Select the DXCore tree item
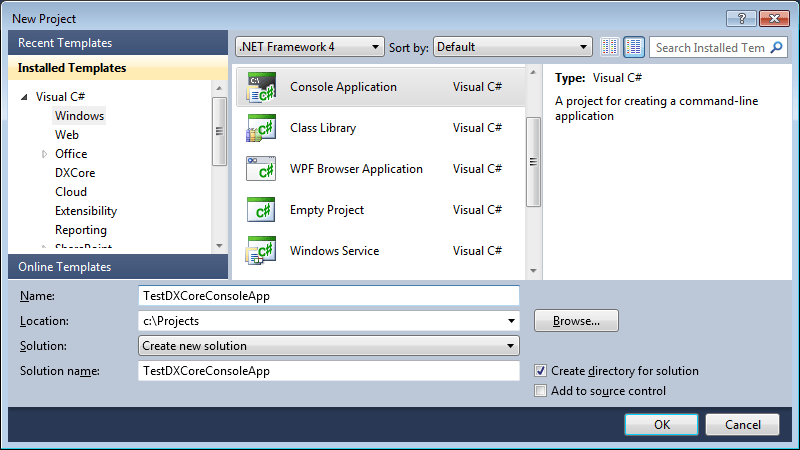800x450 pixels. tap(75, 173)
